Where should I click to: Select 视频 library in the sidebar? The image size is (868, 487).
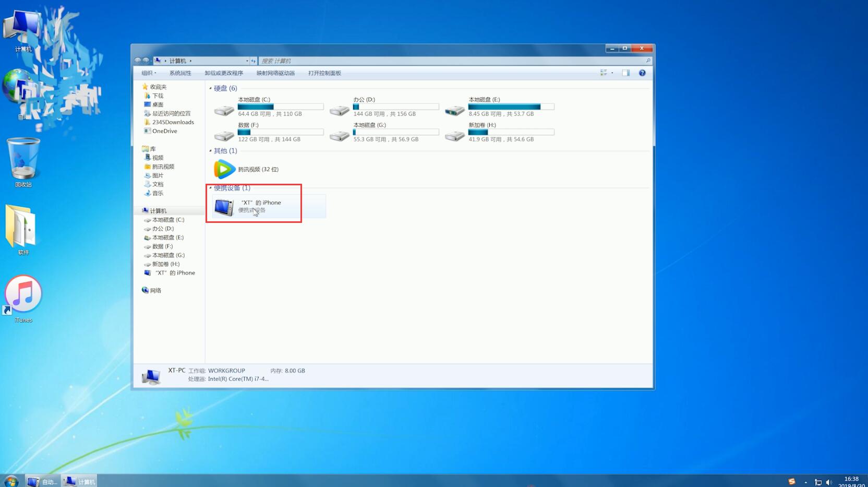[x=158, y=158]
